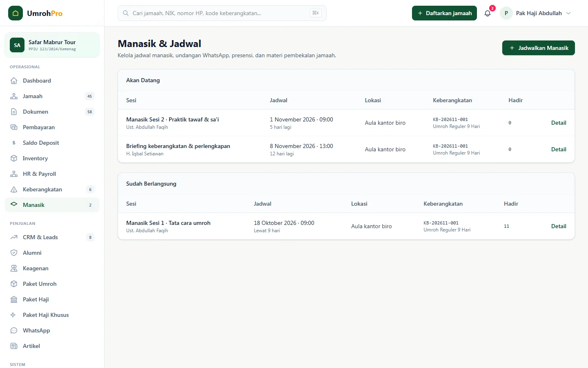
Task: Open Detail for Manasik Sesi 2
Action: pos(559,123)
